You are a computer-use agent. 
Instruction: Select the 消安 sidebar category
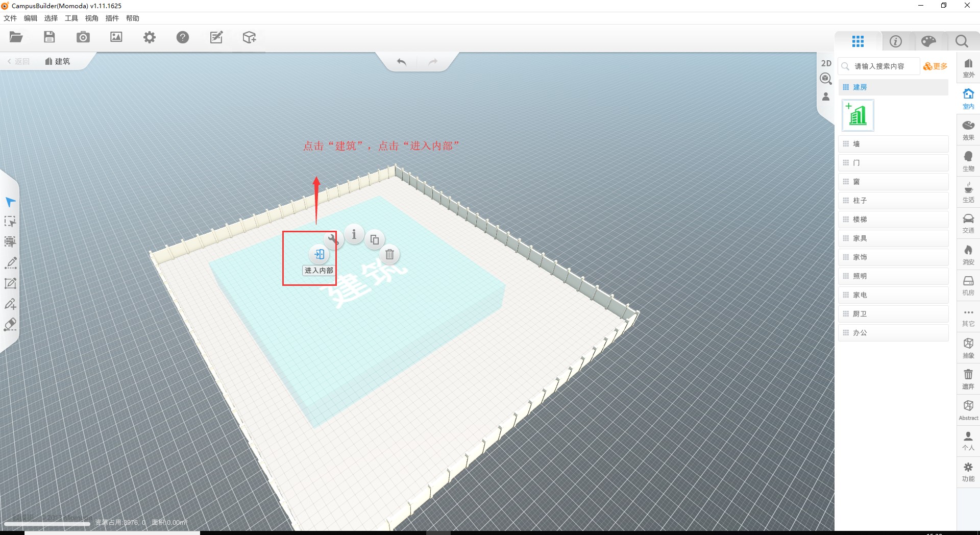[968, 255]
